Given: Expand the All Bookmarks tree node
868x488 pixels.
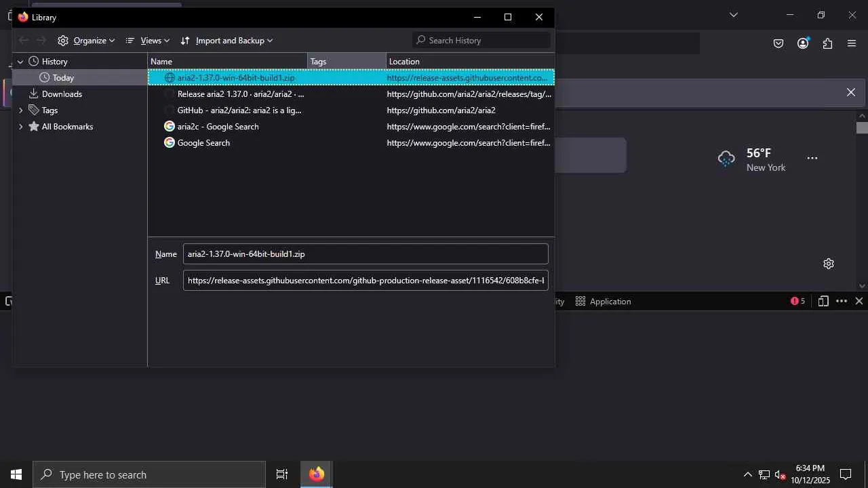Looking at the screenshot, I should 20,127.
